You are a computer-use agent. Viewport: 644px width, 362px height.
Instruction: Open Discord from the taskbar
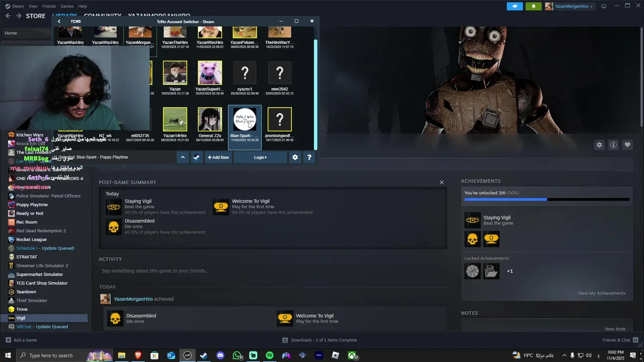[x=220, y=355]
